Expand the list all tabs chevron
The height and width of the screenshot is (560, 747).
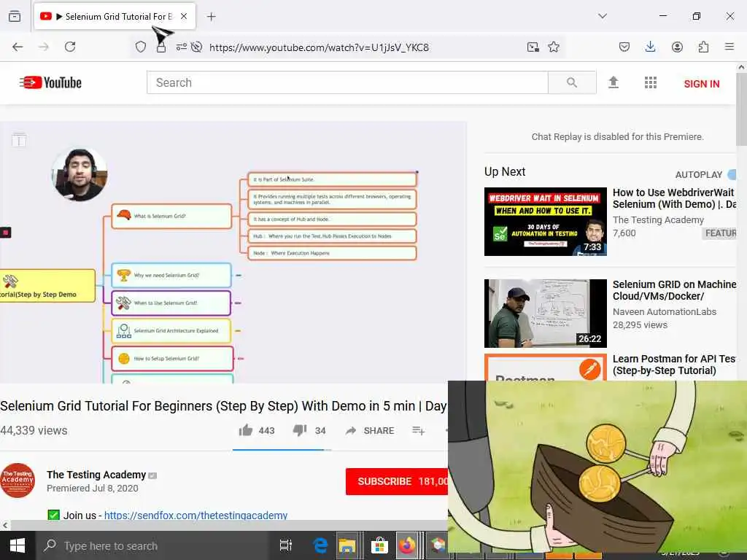(x=603, y=16)
